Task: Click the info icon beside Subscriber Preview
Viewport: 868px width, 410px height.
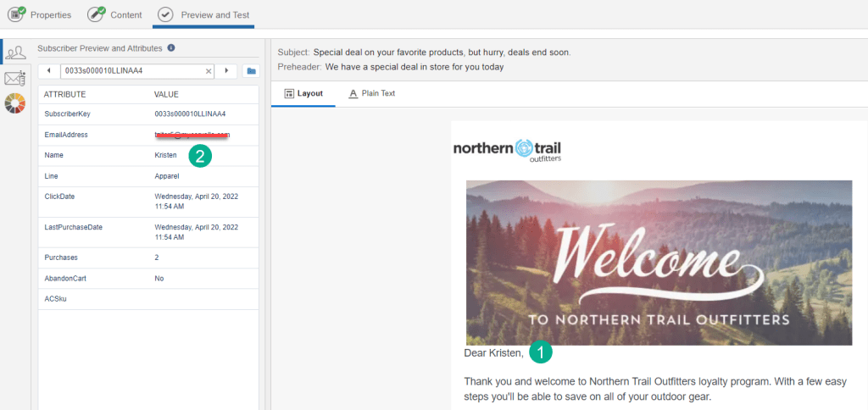Action: (171, 48)
